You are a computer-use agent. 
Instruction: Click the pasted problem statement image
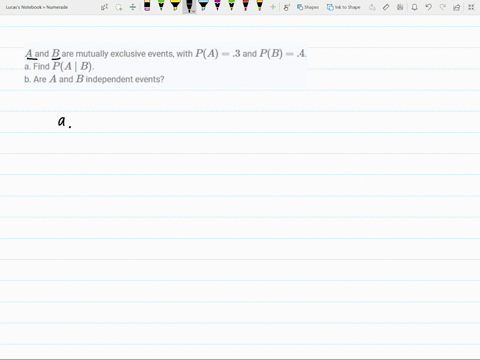pyautogui.click(x=166, y=66)
